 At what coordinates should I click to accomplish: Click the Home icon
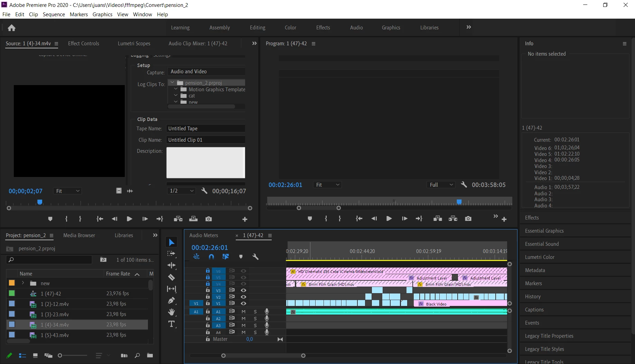pos(11,28)
